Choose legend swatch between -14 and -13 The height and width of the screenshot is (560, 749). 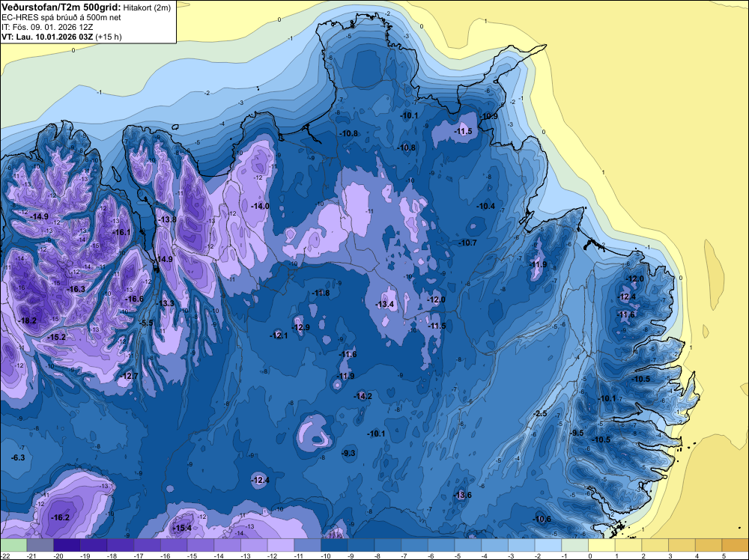click(228, 545)
